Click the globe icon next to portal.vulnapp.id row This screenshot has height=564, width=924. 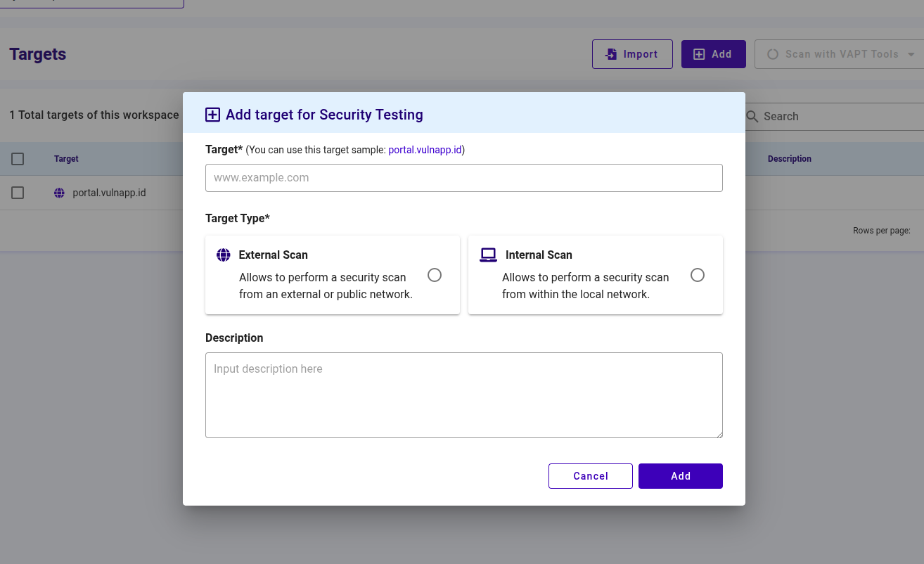tap(59, 193)
